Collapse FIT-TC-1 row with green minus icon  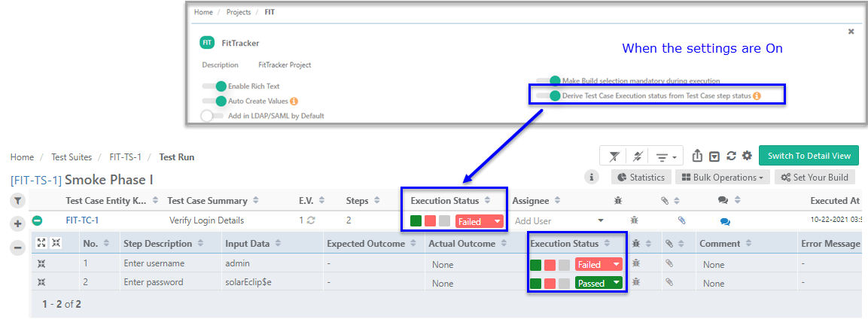pyautogui.click(x=37, y=220)
